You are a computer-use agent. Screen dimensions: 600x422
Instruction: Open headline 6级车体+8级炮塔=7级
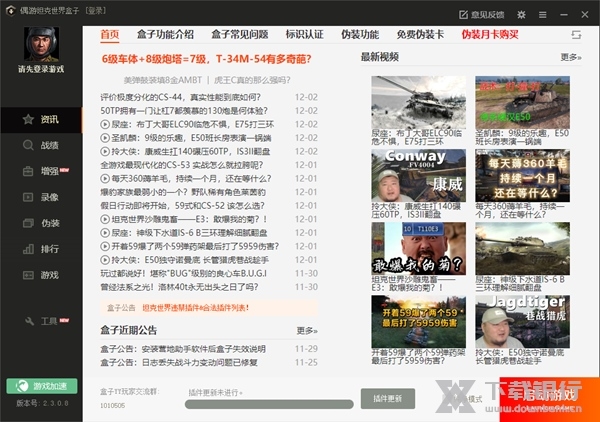207,59
